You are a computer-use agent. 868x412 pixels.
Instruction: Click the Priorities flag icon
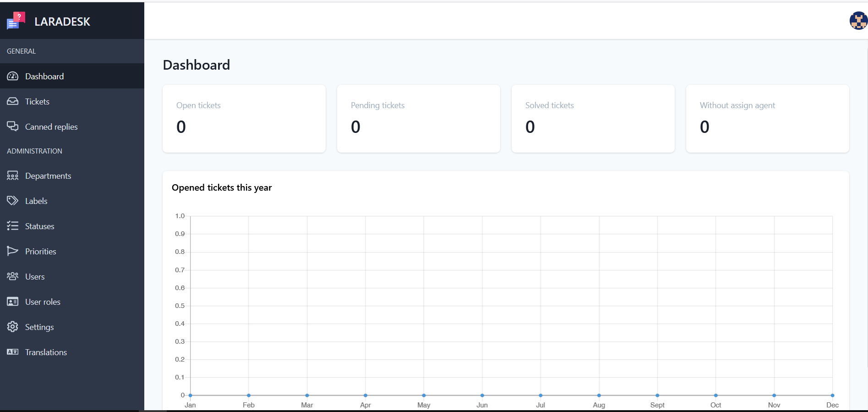pyautogui.click(x=12, y=251)
